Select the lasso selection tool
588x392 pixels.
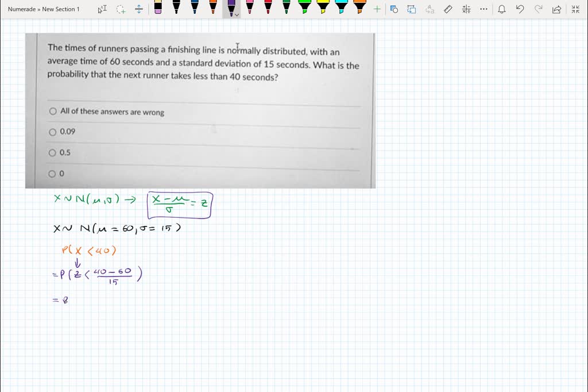tap(121, 9)
